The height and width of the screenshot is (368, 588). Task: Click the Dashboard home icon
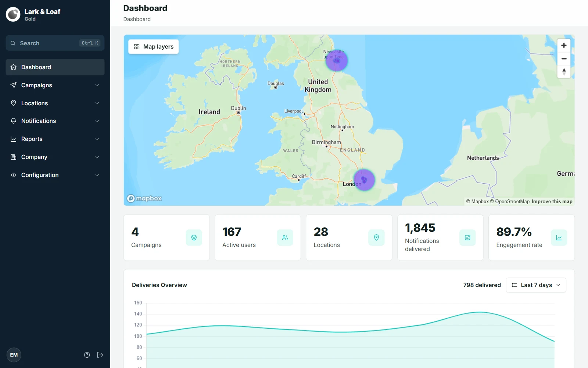tap(14, 67)
